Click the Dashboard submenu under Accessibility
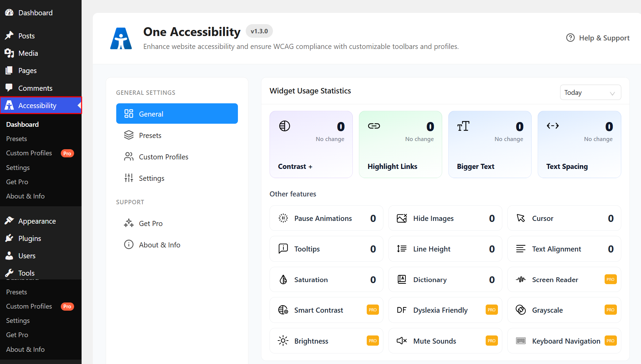This screenshot has width=641, height=364. 22,124
